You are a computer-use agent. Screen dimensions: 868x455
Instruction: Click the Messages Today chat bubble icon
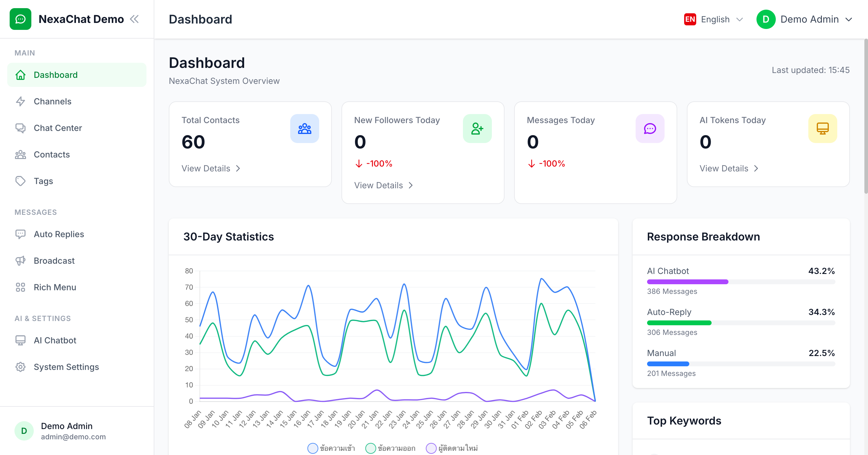click(x=650, y=129)
